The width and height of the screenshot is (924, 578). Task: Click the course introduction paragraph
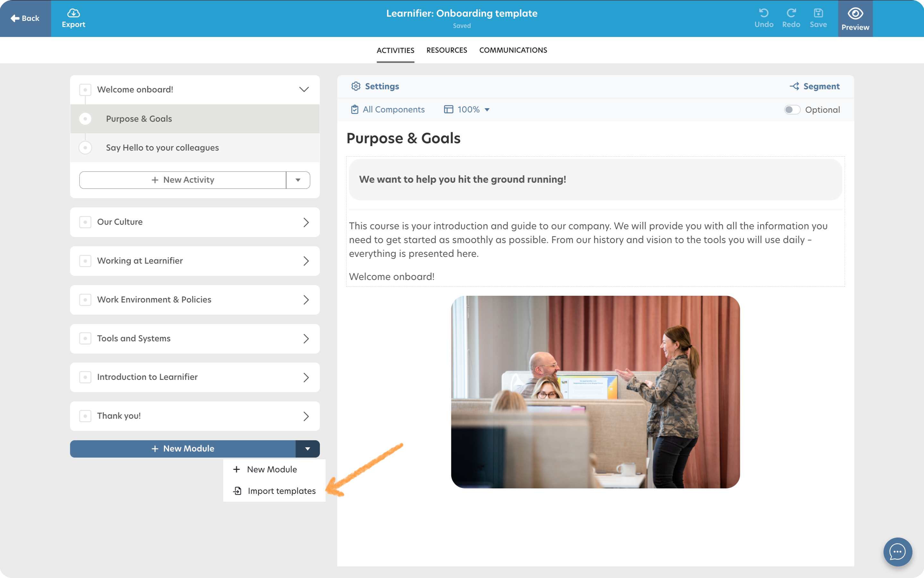(588, 240)
